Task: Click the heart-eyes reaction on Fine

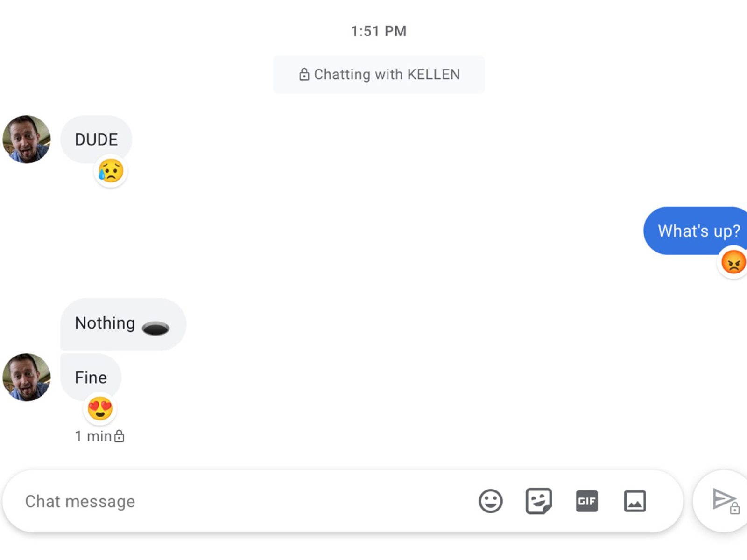Action: pyautogui.click(x=100, y=409)
